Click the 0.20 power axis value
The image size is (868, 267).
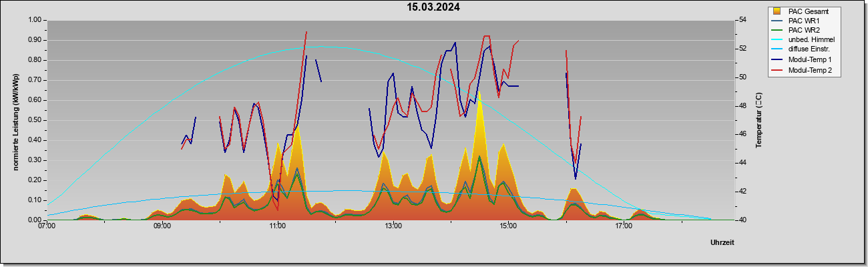click(34, 180)
